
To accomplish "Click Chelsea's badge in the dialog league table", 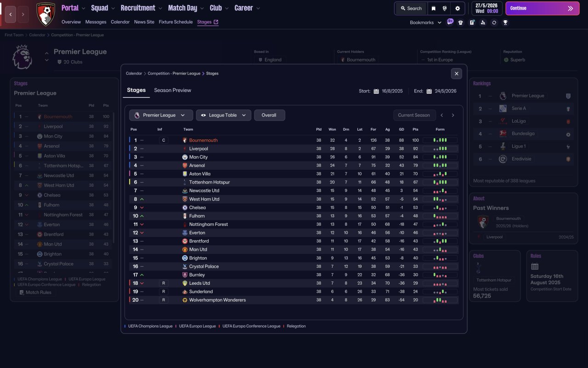I will [185, 207].
